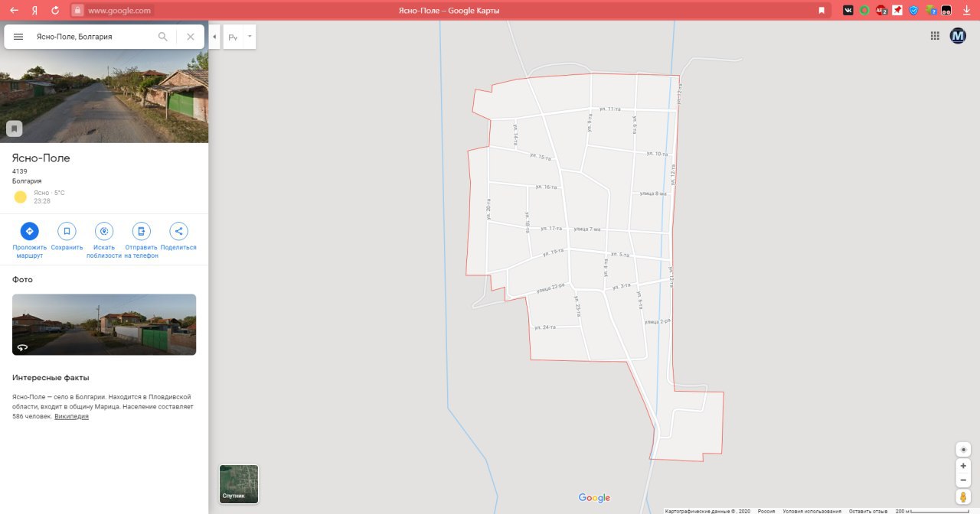This screenshot has width=980, height=514.
Task: Reload the page
Action: (55, 11)
